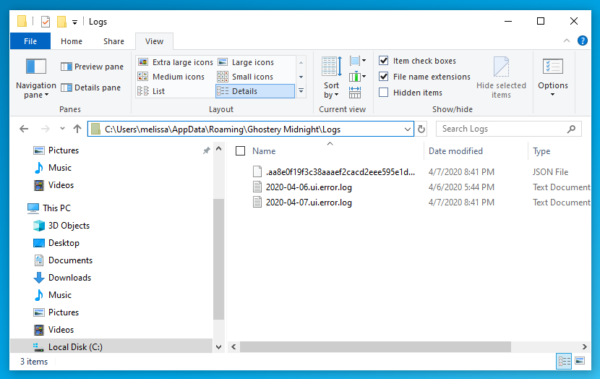Select file 2020-04-07.ui.error.log

(309, 203)
